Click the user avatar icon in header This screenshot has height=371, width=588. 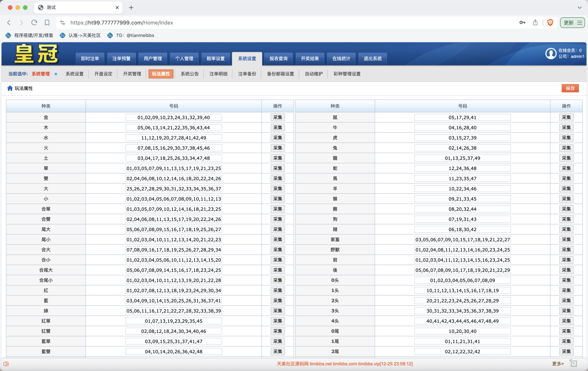[x=551, y=54]
